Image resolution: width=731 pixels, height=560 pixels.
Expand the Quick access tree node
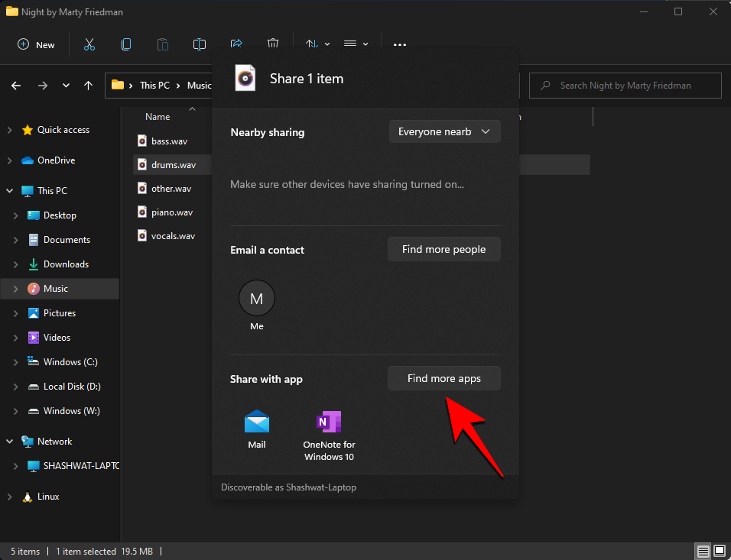click(9, 130)
